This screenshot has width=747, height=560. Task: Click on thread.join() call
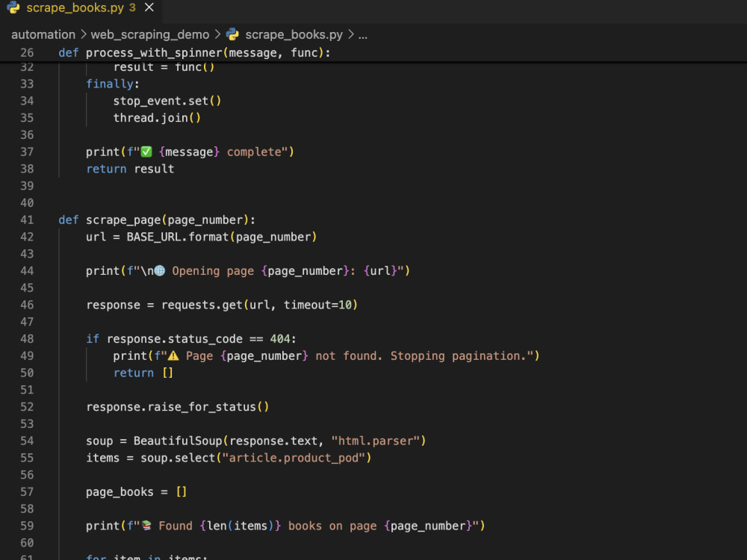click(x=157, y=118)
